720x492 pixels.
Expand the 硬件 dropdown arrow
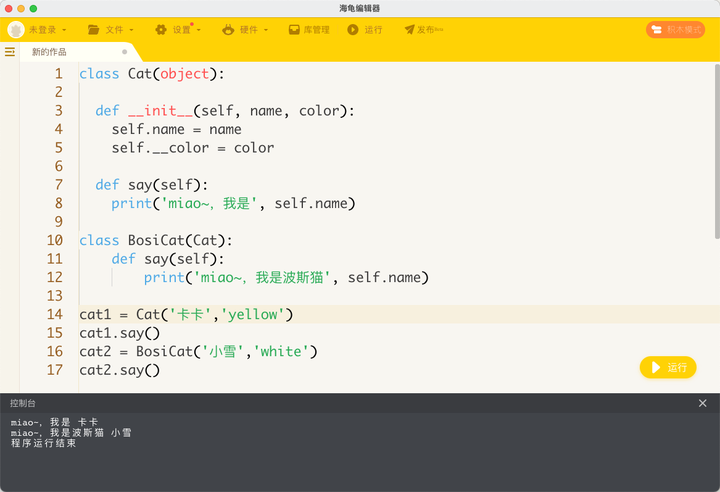point(266,30)
